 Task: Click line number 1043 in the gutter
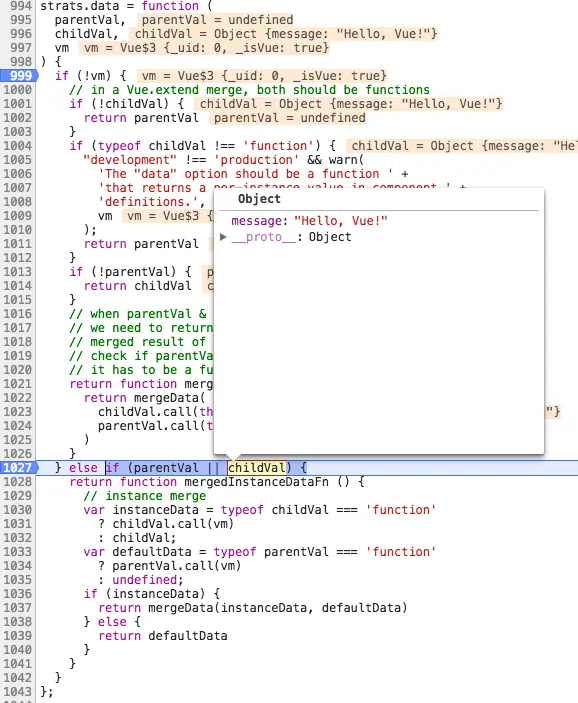pos(17,691)
